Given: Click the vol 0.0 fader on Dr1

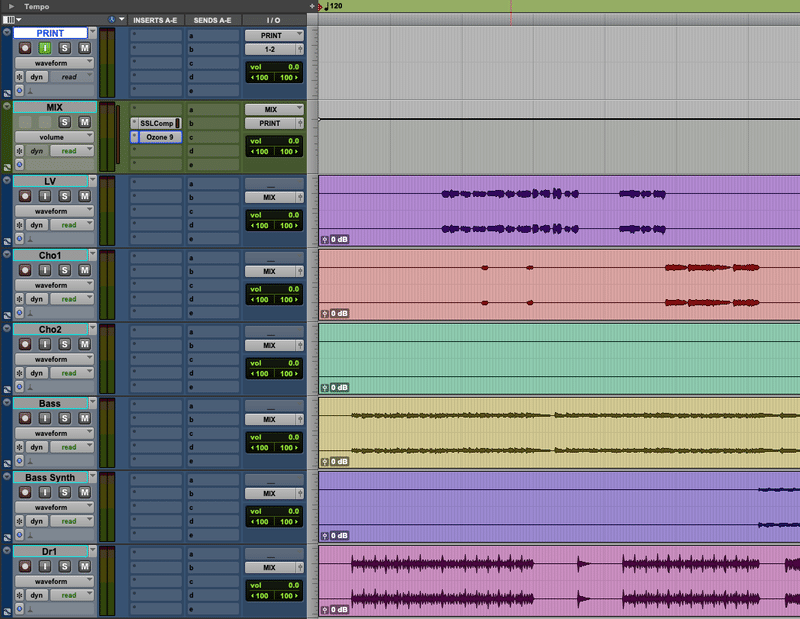Looking at the screenshot, I should (274, 585).
